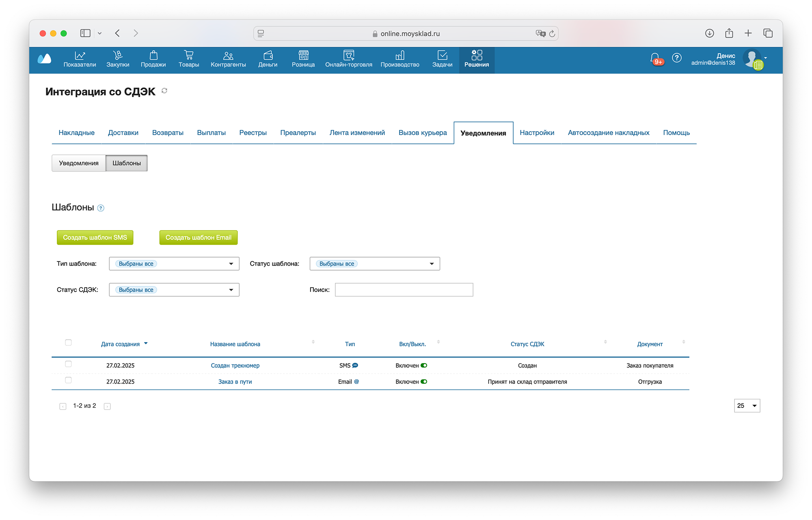Open the Товары cart icon
Viewport: 812px width, 520px height.
(x=188, y=56)
